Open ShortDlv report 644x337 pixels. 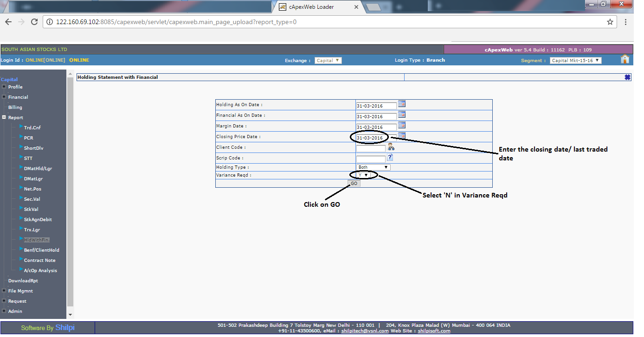point(33,148)
